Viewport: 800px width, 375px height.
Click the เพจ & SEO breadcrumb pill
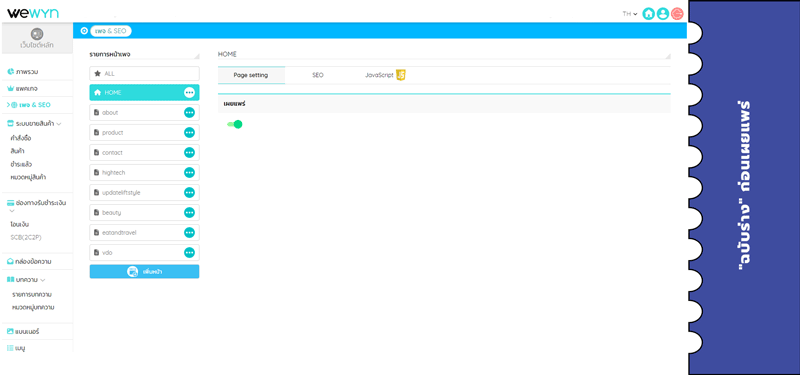pos(111,31)
